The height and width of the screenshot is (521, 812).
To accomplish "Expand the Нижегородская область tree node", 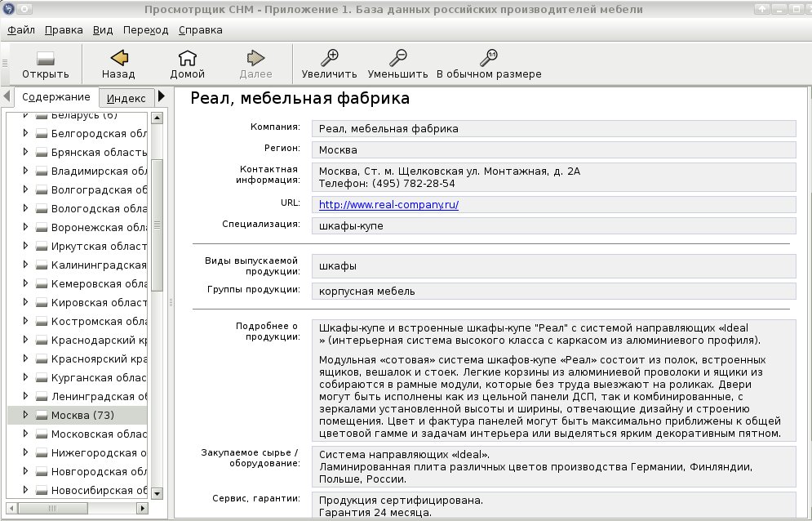I will tap(25, 452).
